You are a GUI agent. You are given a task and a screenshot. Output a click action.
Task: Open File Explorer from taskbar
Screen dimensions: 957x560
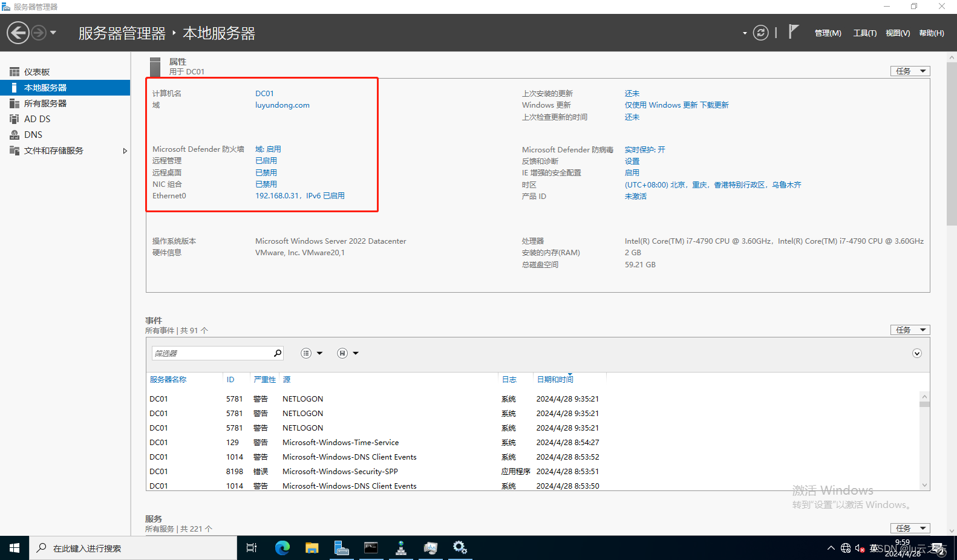pyautogui.click(x=312, y=548)
